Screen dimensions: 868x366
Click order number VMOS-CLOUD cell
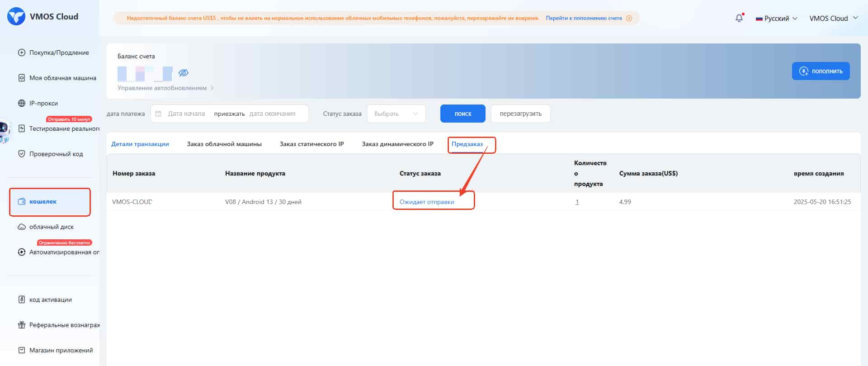tap(132, 202)
